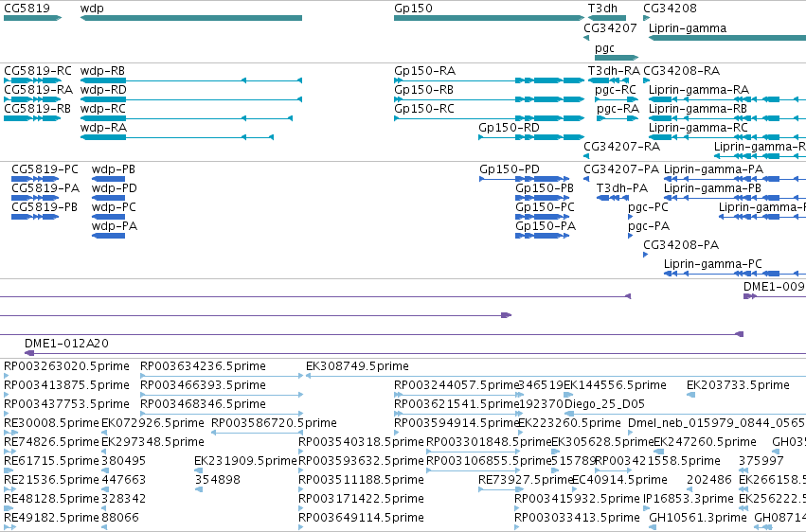Select EST RE73927.5prime
This screenshot has width=806, height=532.
[501, 490]
